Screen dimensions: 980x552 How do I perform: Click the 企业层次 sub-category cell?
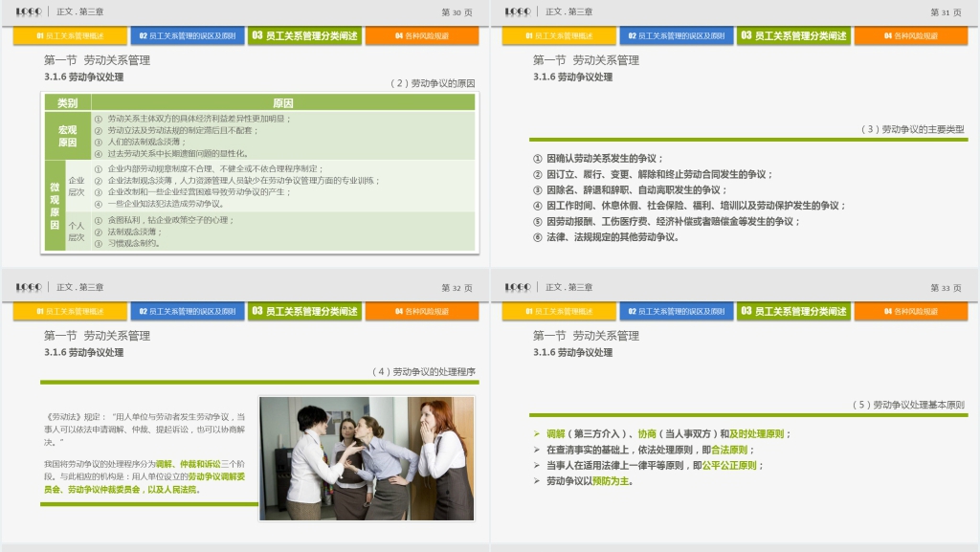coord(77,186)
